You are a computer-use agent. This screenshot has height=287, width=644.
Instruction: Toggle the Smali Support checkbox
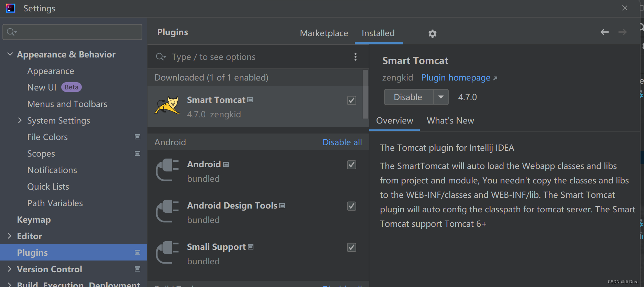coord(351,247)
